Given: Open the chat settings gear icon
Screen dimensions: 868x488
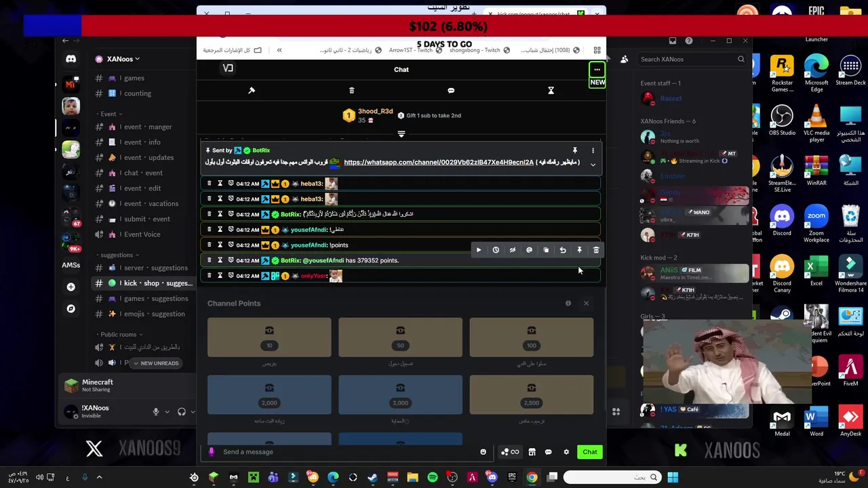Looking at the screenshot, I should coord(566,452).
